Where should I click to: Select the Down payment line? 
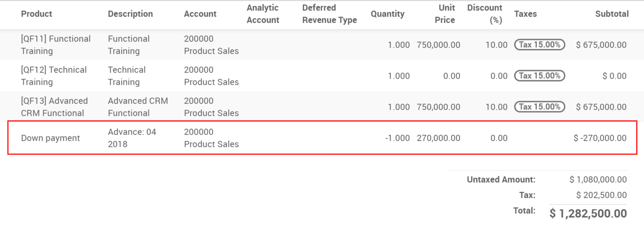(x=50, y=138)
